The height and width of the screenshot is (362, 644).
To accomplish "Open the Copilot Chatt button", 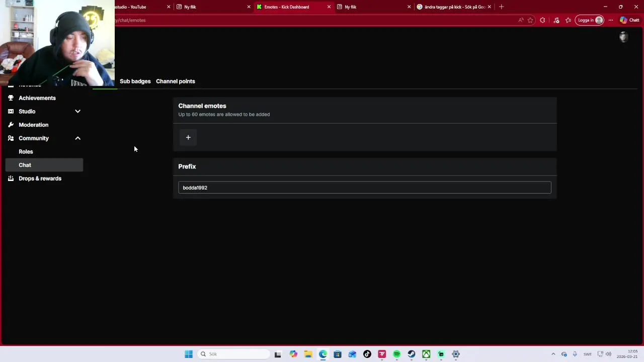I will tap(629, 20).
